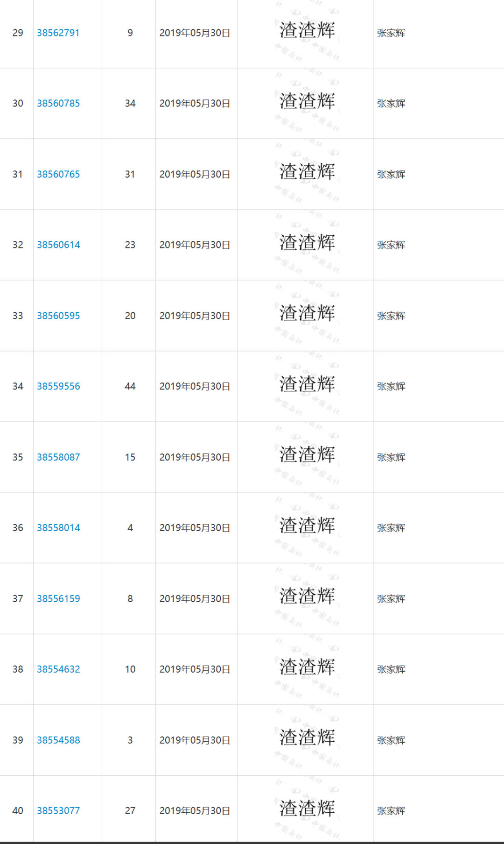The width and height of the screenshot is (504, 844).
Task: Click applicant 张家辉 in row 29
Action: click(x=391, y=33)
